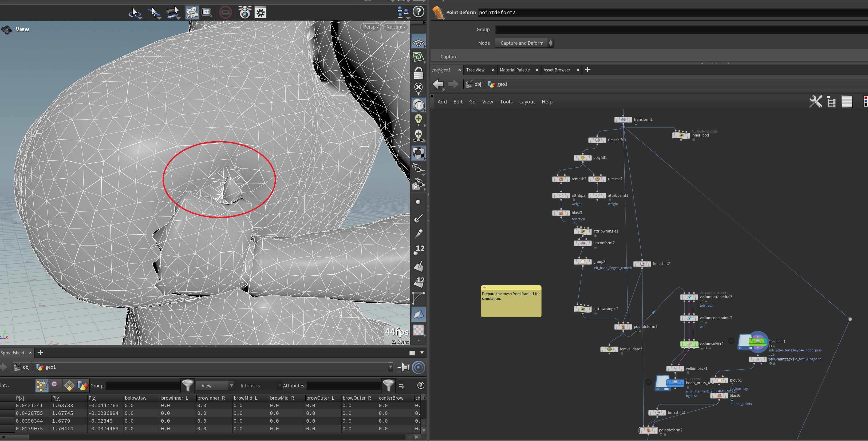The width and height of the screenshot is (868, 441).
Task: Open the No cam camera dropdown
Action: click(396, 27)
